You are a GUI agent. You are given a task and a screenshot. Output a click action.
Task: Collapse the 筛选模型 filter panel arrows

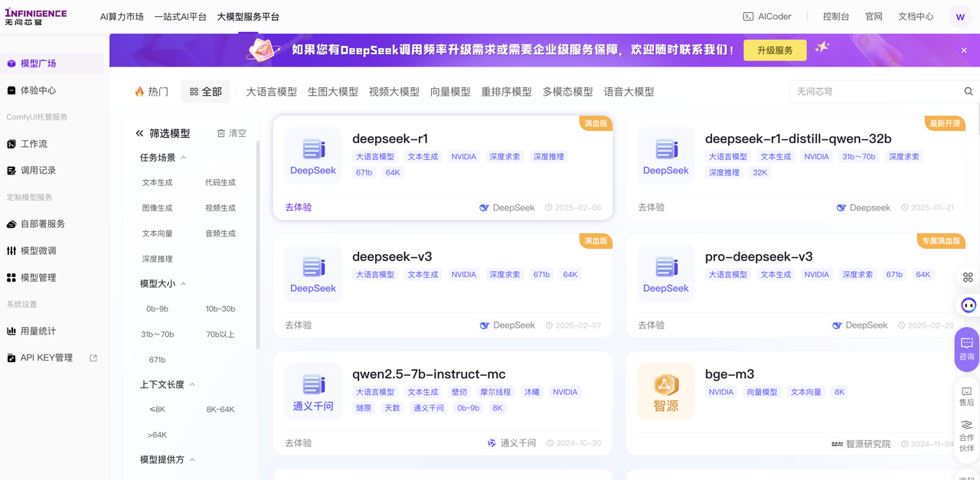(139, 133)
